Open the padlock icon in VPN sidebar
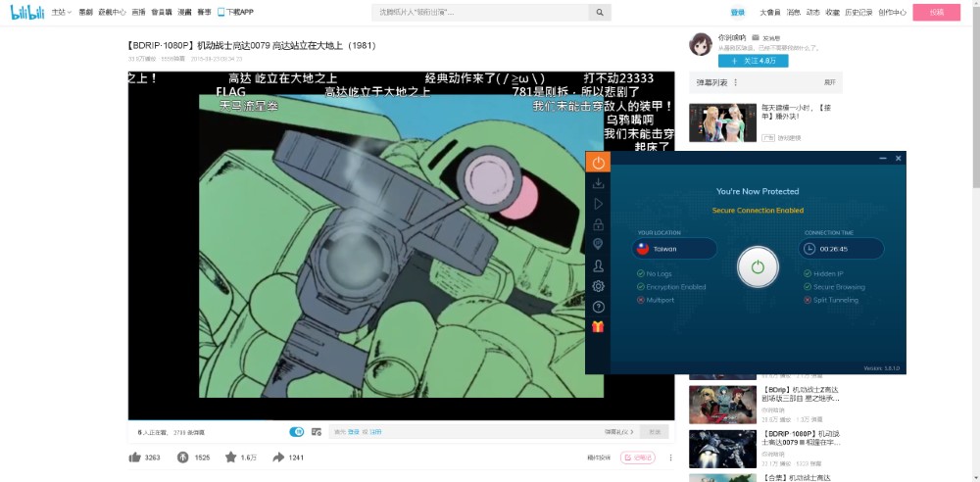The image size is (980, 482). pyautogui.click(x=598, y=223)
